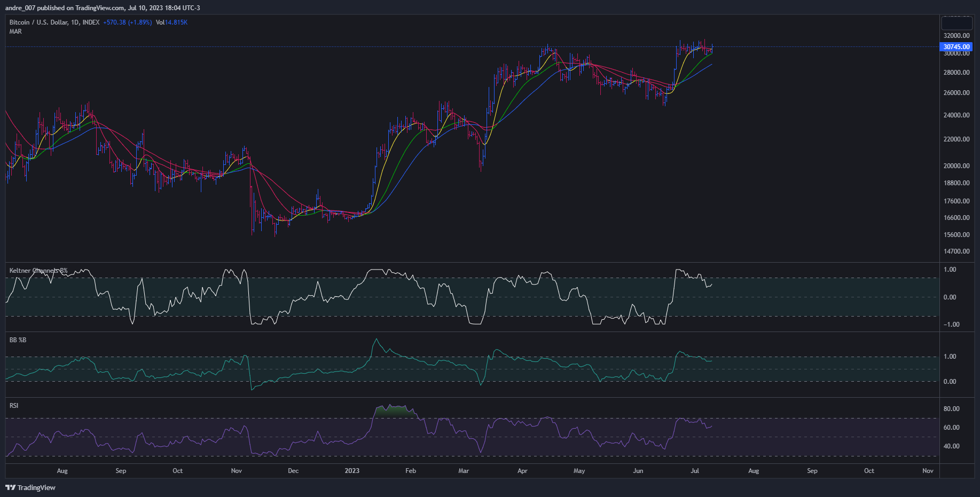Select the MAR indicator label
The image size is (980, 497).
(15, 31)
